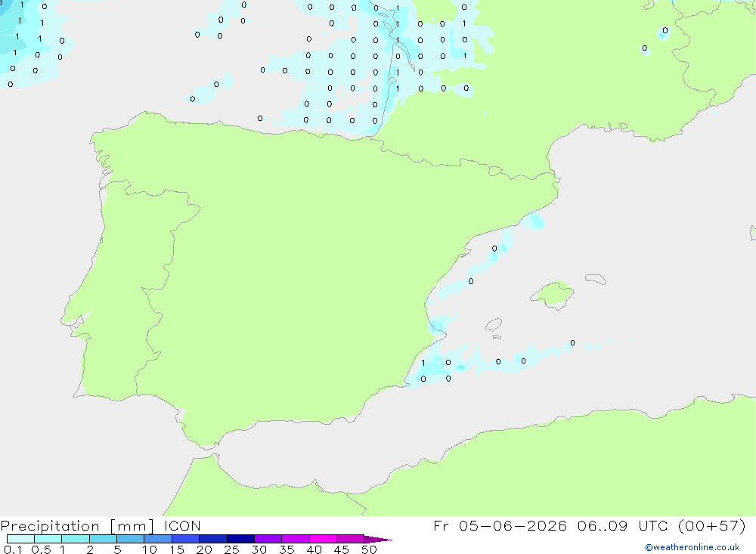Select the 5–10 mm light blue legend swatch
Image resolution: width=756 pixels, height=554 pixels.
tap(131, 539)
